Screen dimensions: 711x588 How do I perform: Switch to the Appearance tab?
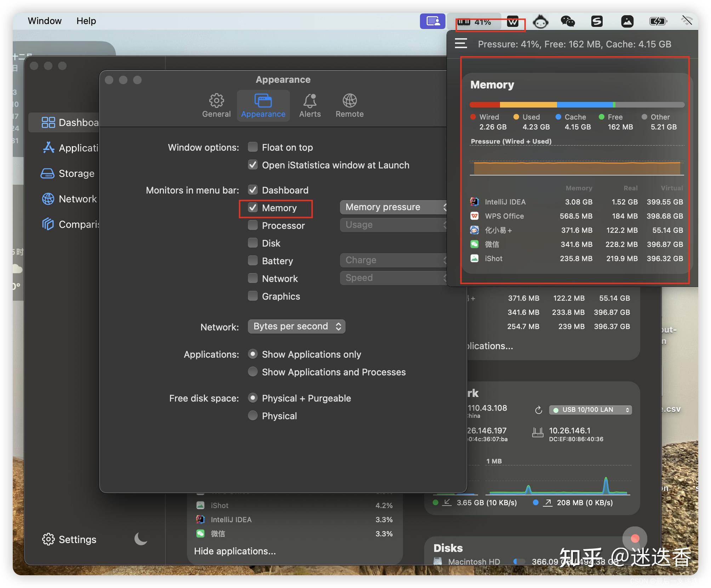click(x=263, y=105)
